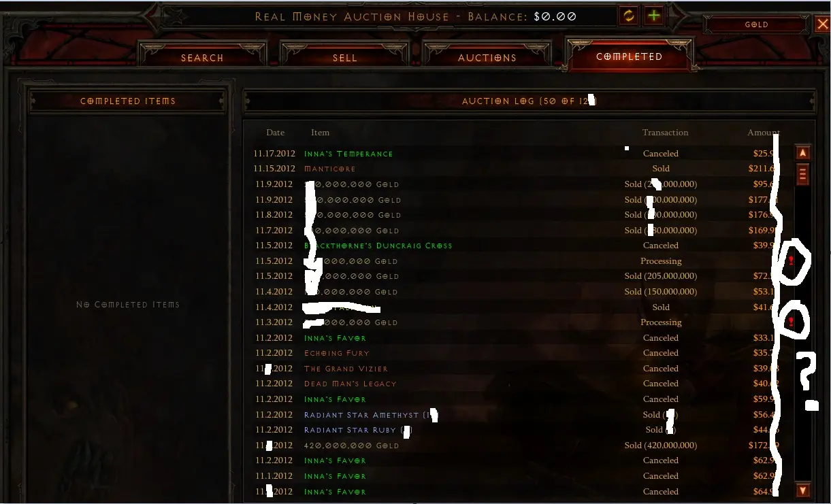Close the auction house window
Image resolution: width=831 pixels, height=504 pixels.
click(823, 24)
